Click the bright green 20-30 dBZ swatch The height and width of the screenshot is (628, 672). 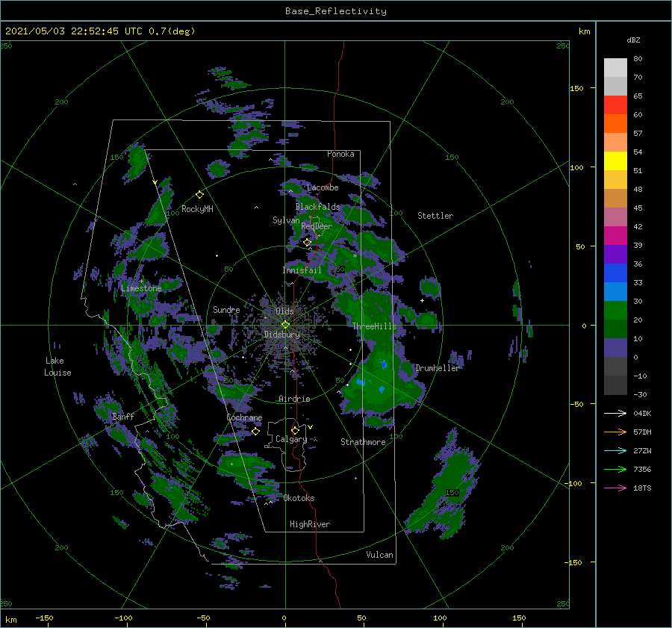click(615, 311)
